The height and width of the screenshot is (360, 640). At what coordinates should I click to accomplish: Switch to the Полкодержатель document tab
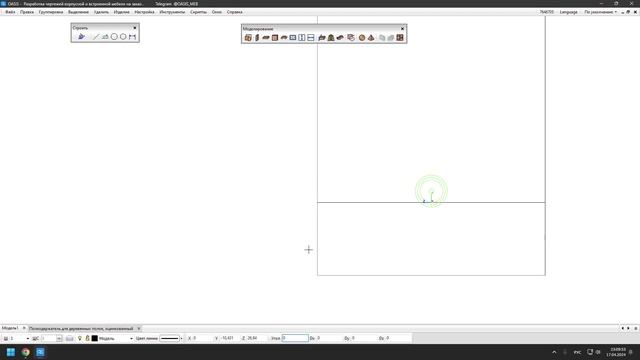[81, 328]
